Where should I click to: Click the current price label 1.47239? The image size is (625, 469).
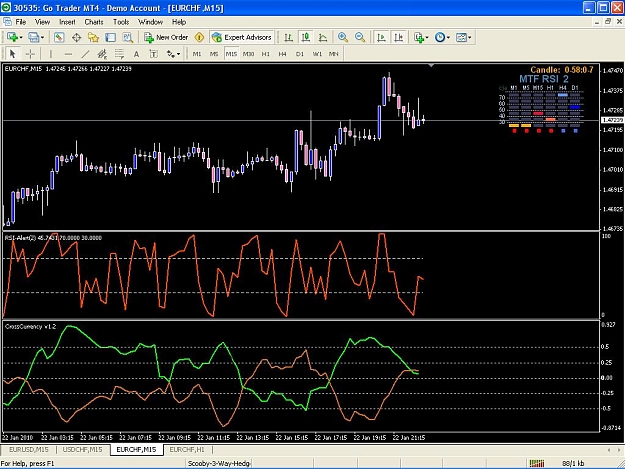612,120
